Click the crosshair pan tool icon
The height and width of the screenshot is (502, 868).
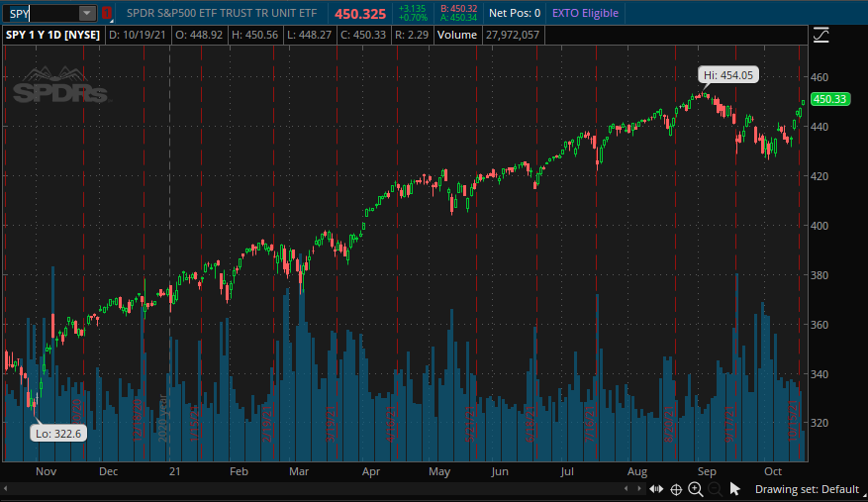click(676, 489)
